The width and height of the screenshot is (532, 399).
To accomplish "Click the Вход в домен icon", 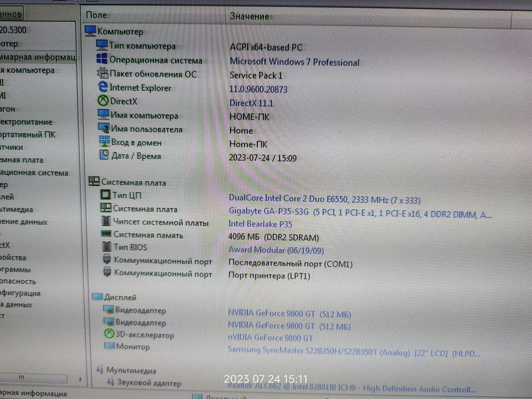I will (x=104, y=141).
